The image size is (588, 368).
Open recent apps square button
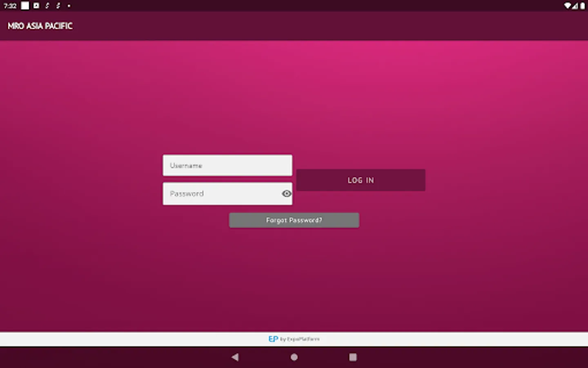(353, 357)
